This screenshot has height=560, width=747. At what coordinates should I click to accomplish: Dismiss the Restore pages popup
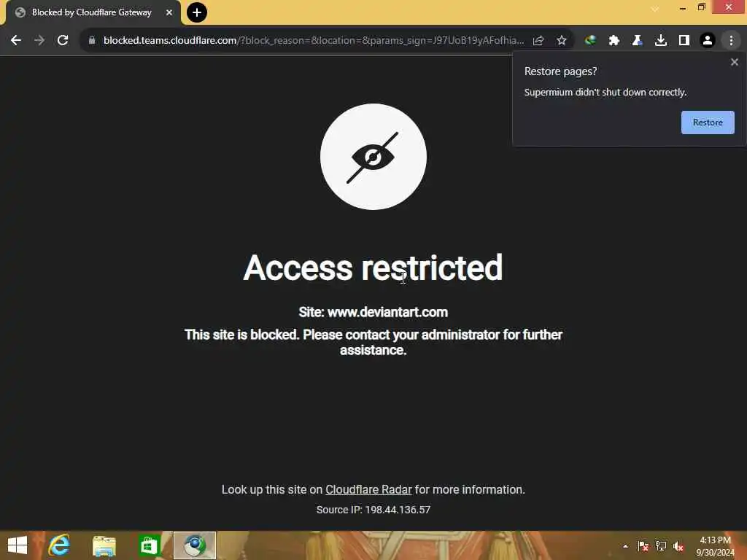[734, 62]
